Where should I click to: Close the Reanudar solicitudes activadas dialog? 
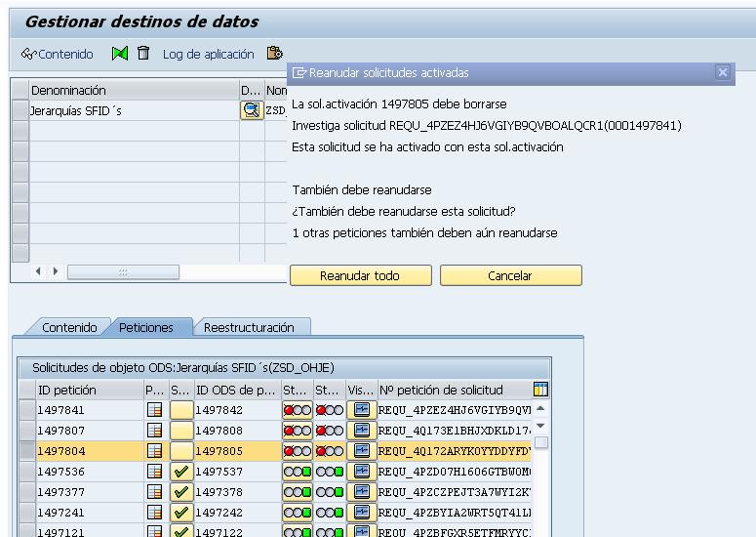click(x=722, y=72)
